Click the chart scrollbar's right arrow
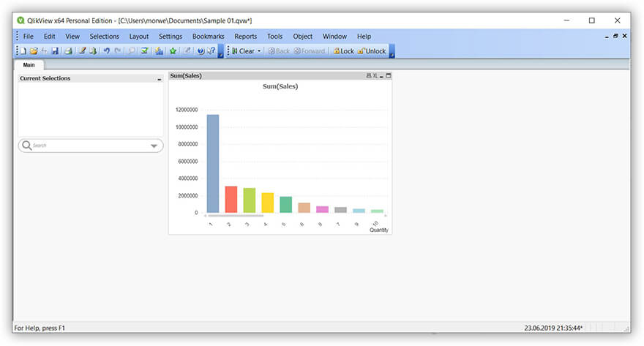 pyautogui.click(x=385, y=216)
